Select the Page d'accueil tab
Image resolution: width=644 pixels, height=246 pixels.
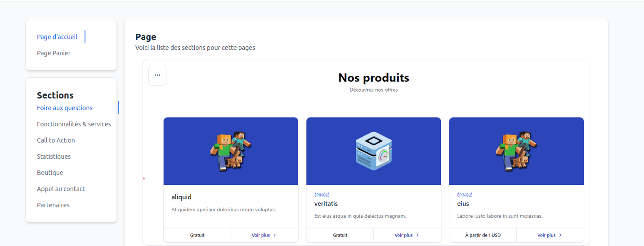[57, 37]
